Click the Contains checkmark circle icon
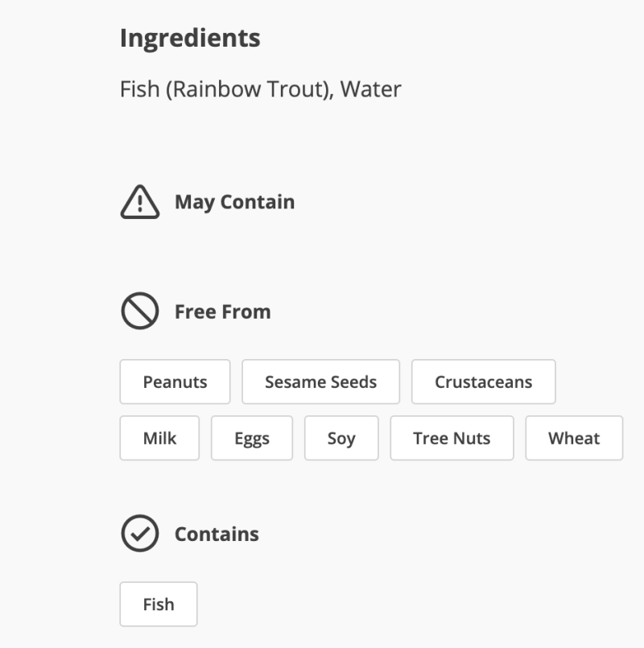Viewport: 644px width, 648px height. pyautogui.click(x=140, y=534)
